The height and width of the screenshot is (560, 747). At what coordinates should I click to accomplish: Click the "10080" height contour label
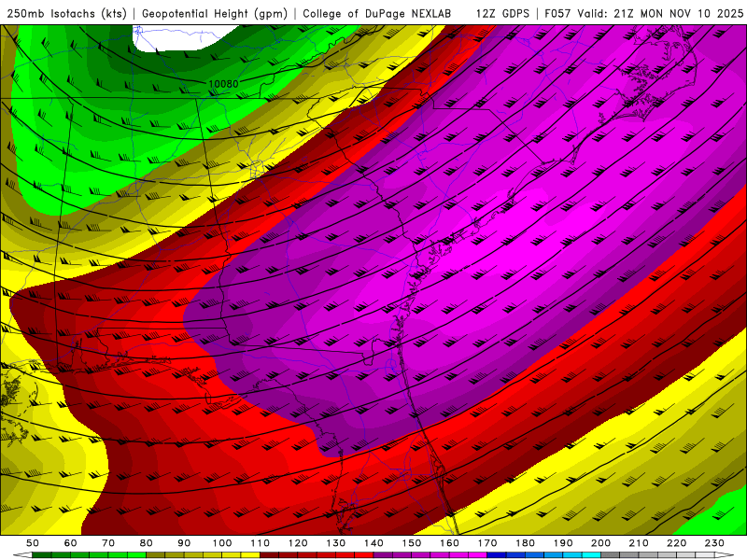pyautogui.click(x=223, y=84)
